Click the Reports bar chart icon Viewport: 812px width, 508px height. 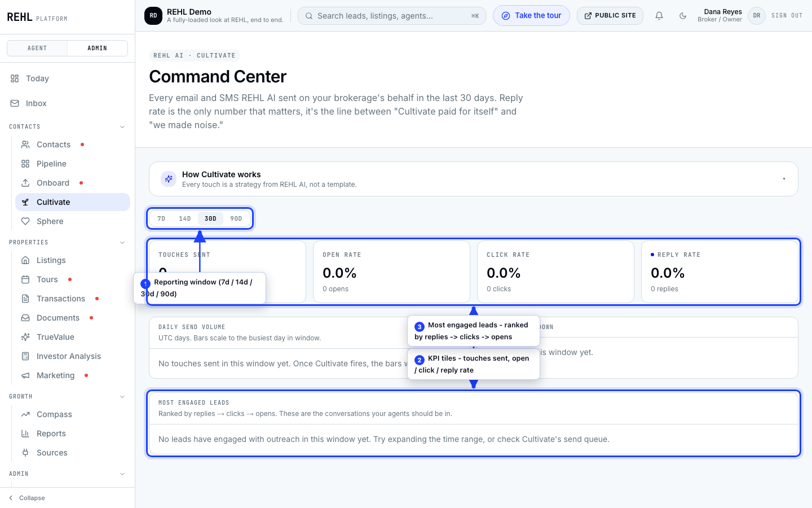pyautogui.click(x=25, y=433)
